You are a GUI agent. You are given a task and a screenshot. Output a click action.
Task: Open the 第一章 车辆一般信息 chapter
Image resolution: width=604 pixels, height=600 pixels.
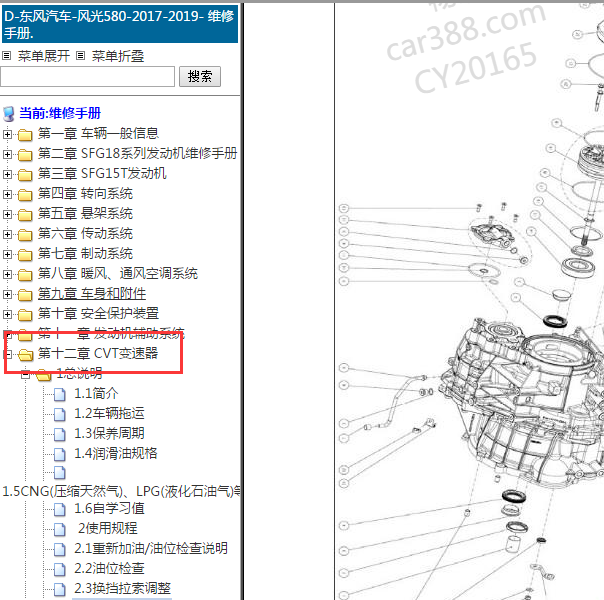(98, 134)
